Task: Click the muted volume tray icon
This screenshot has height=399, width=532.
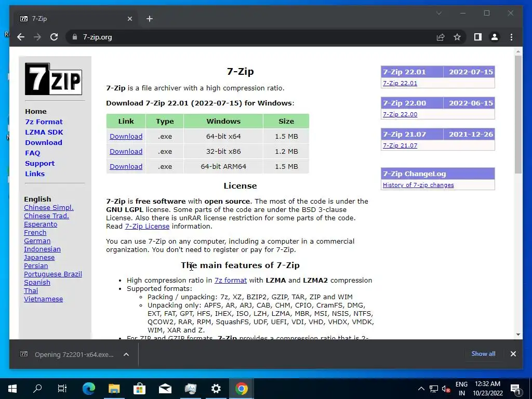Action: [x=446, y=389]
